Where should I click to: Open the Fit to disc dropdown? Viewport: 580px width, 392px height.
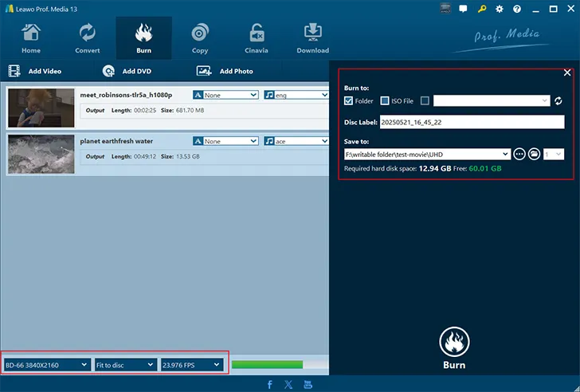125,365
